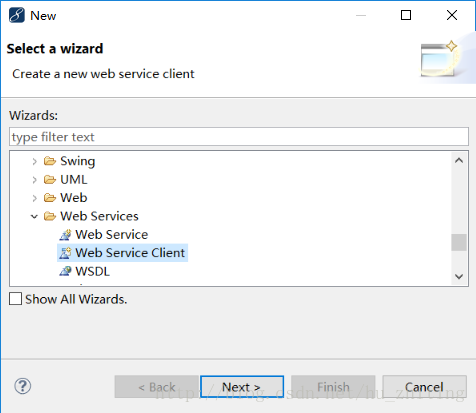The width and height of the screenshot is (476, 413).
Task: Expand the UML category
Action: point(34,180)
